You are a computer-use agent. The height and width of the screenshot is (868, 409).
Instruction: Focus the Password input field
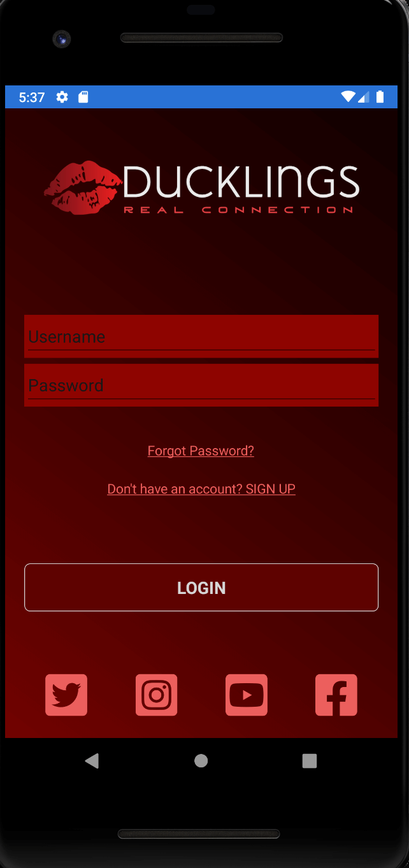pyautogui.click(x=201, y=385)
